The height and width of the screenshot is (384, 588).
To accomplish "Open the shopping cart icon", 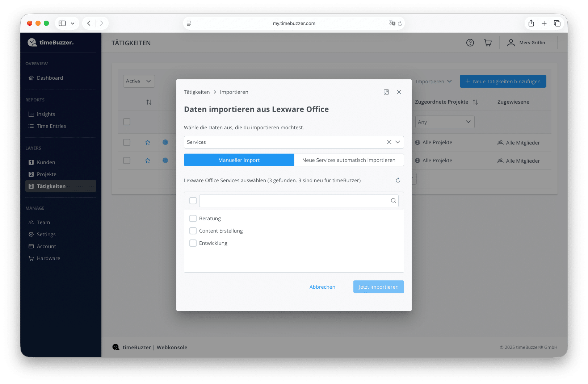I will (488, 43).
